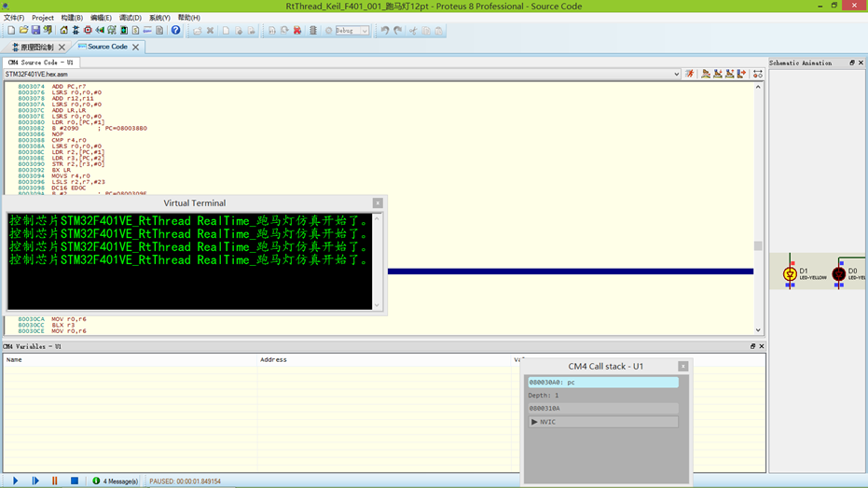The width and height of the screenshot is (868, 488).
Task: Select the Source Code tab
Action: pyautogui.click(x=107, y=47)
